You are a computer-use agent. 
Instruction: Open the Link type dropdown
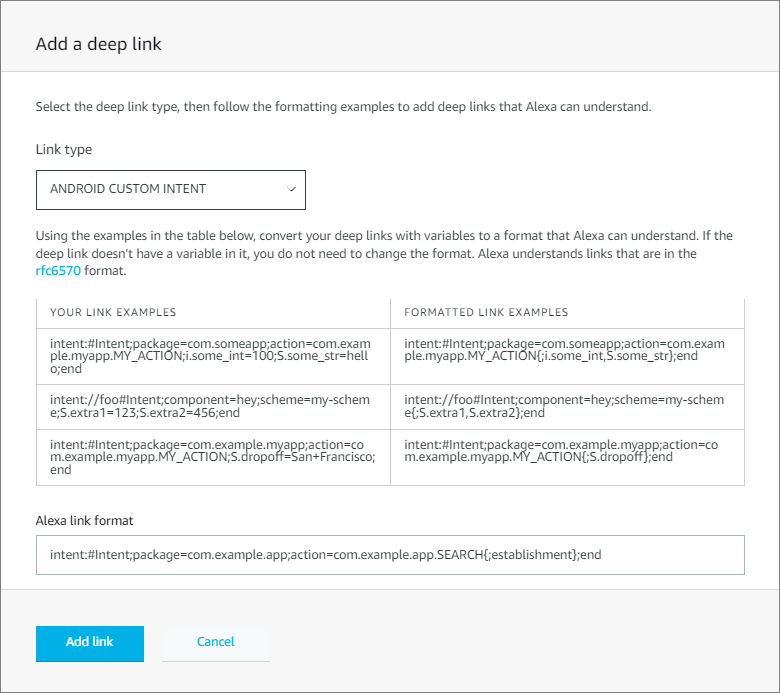(171, 190)
